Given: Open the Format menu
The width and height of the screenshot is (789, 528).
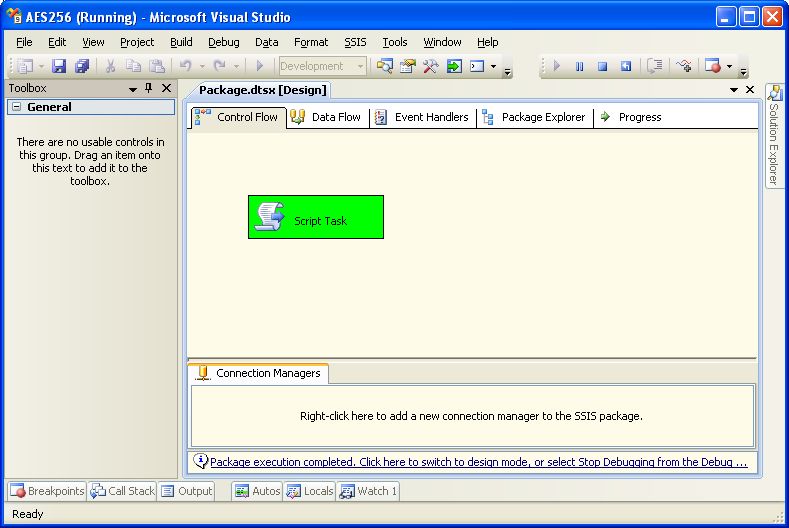Looking at the screenshot, I should pos(311,42).
